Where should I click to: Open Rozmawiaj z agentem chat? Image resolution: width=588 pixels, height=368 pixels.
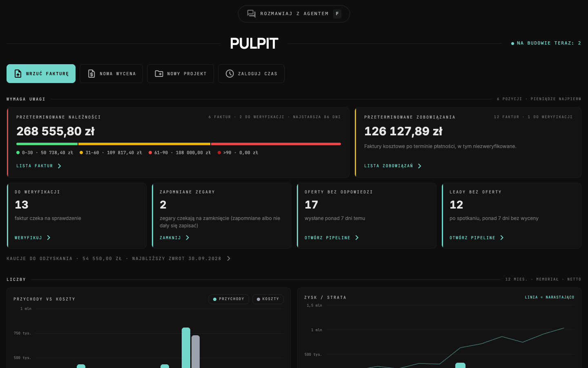(294, 14)
